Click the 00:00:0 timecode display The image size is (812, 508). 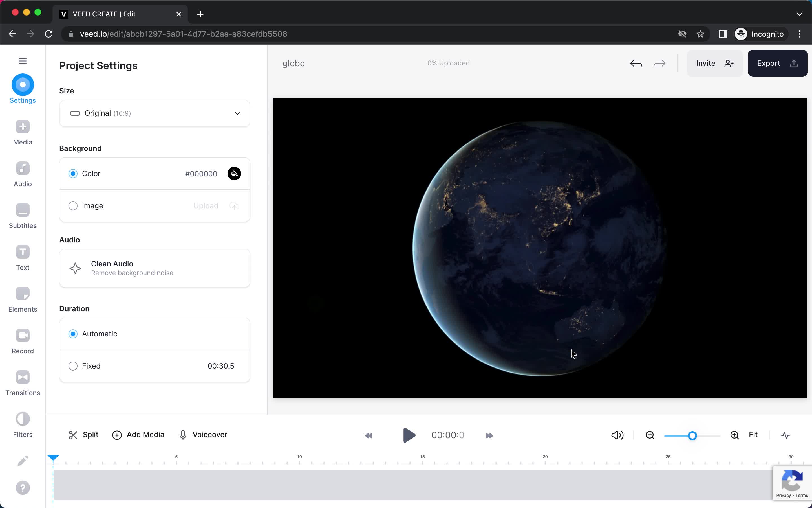click(448, 435)
